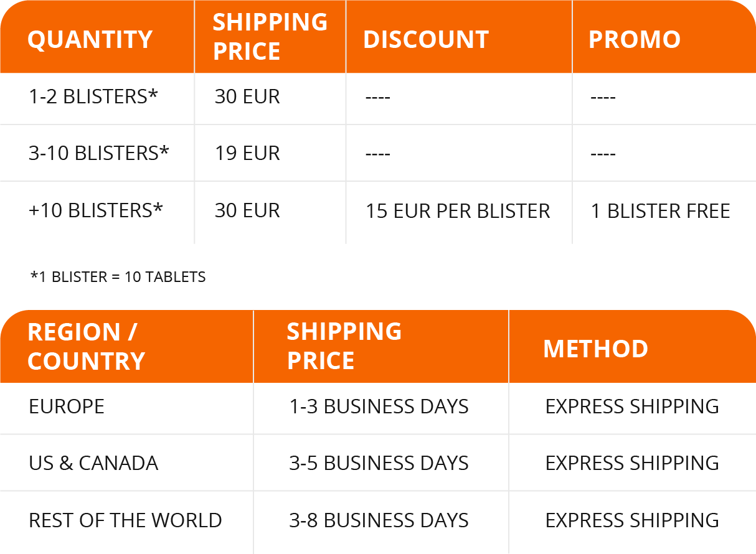Click the 19 EUR shipping price
Screen dimensions: 756x554
click(x=247, y=153)
